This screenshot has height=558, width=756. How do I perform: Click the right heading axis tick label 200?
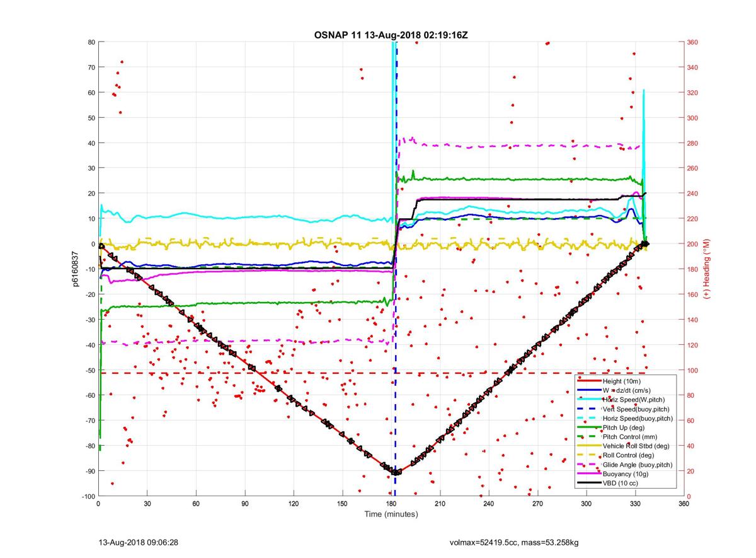[x=693, y=244]
